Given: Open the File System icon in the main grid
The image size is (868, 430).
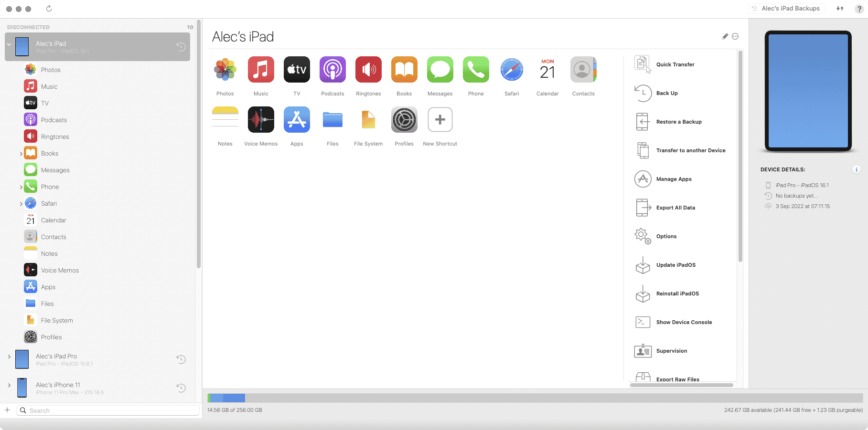Looking at the screenshot, I should click(368, 119).
